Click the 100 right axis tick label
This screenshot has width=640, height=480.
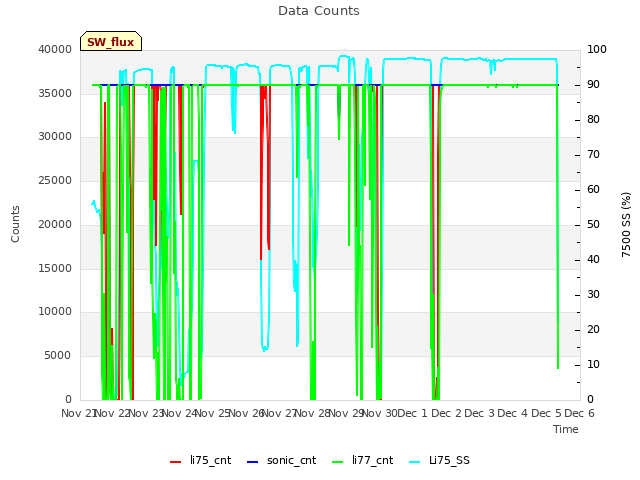point(597,49)
